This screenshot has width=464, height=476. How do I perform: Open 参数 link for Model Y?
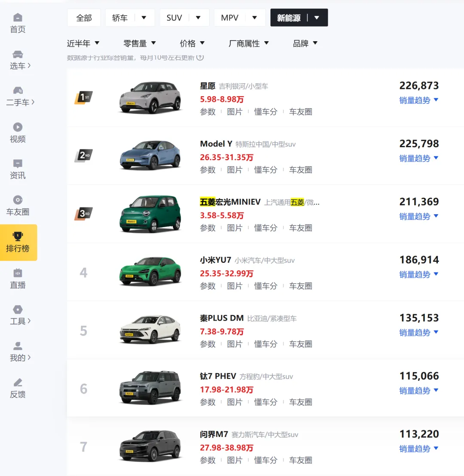tap(208, 170)
